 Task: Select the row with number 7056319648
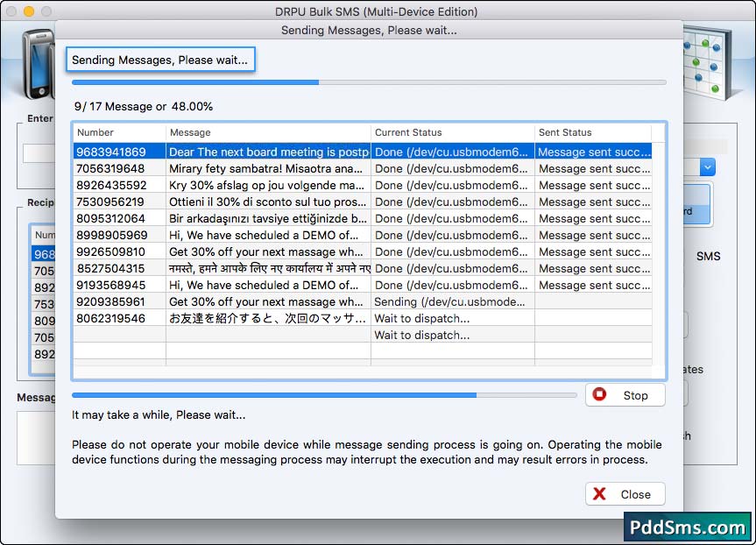[x=363, y=169]
